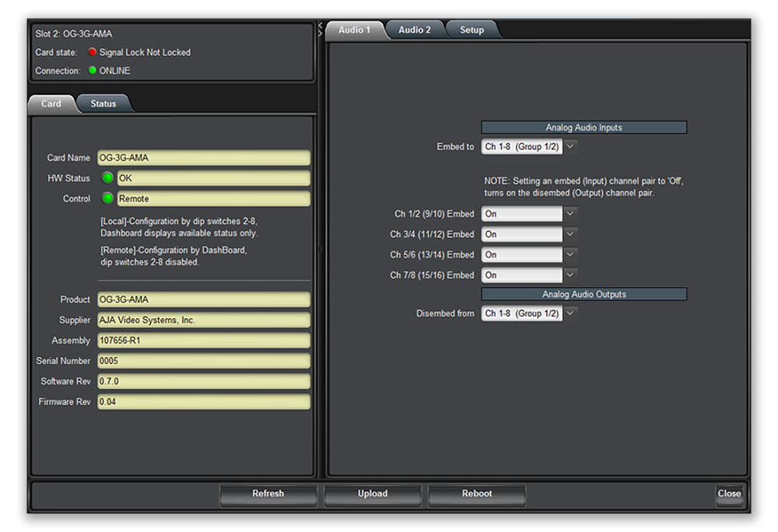Click the green Control Remote indicator

click(x=108, y=198)
